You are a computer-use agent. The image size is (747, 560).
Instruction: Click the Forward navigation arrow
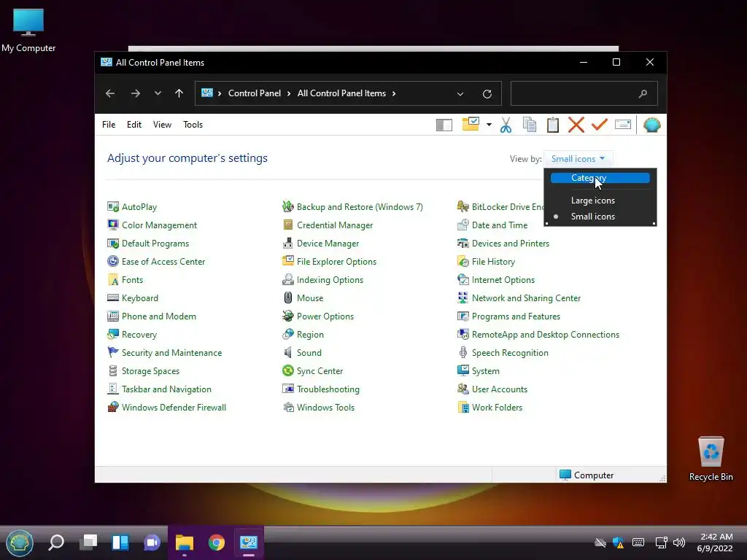click(135, 93)
